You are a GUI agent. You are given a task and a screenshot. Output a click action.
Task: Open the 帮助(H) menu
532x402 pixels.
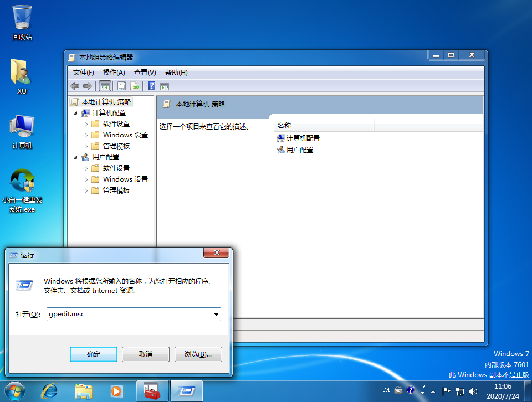(176, 73)
